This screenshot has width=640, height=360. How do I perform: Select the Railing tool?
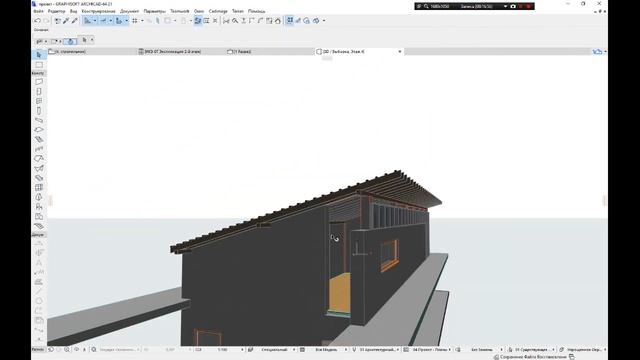click(39, 149)
